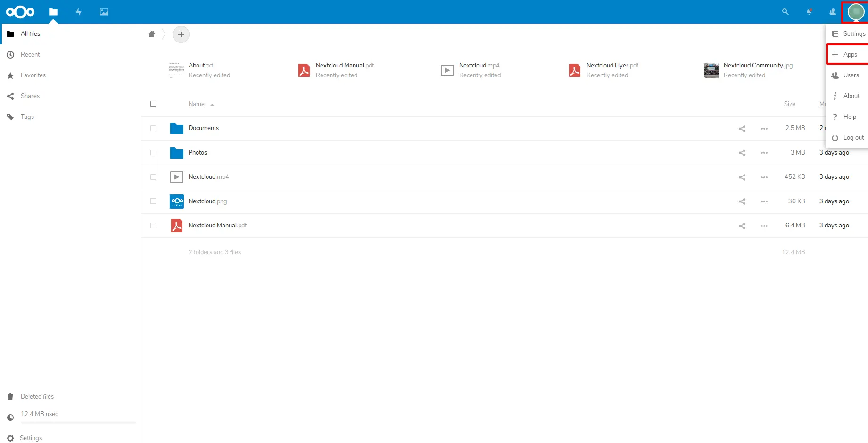Image resolution: width=868 pixels, height=443 pixels.
Task: Share the Documents folder
Action: click(x=742, y=128)
